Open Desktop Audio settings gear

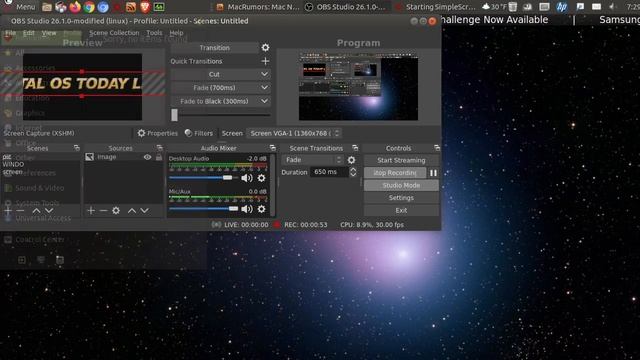pyautogui.click(x=261, y=178)
